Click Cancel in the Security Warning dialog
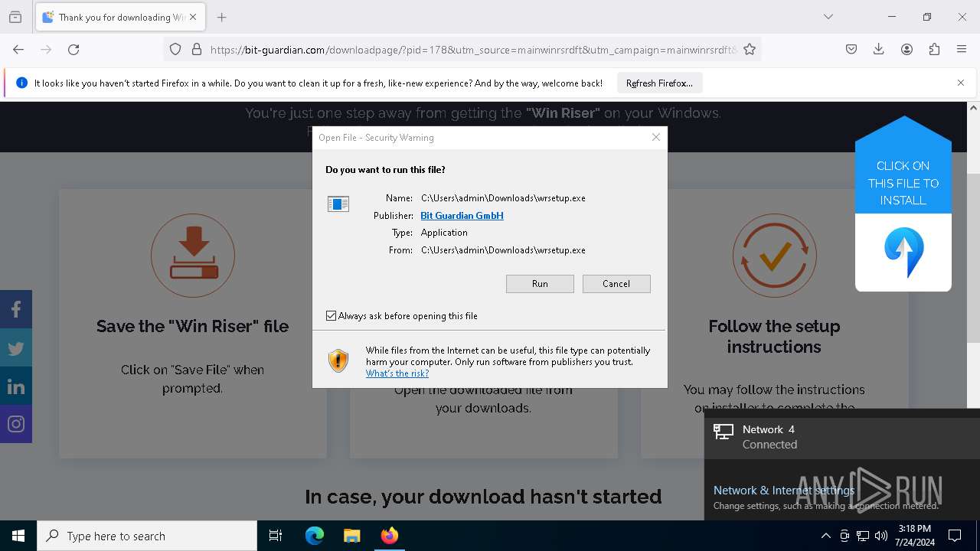Viewport: 980px width, 551px height. click(616, 284)
